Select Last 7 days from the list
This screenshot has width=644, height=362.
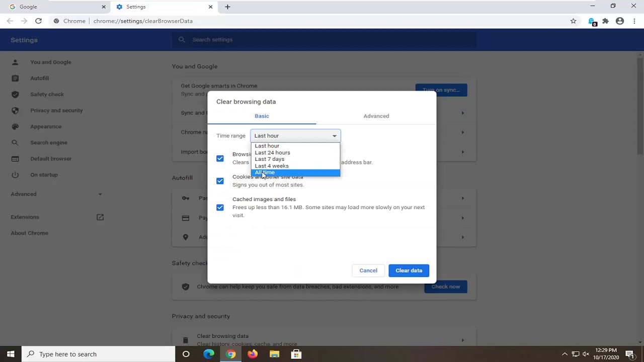(269, 159)
